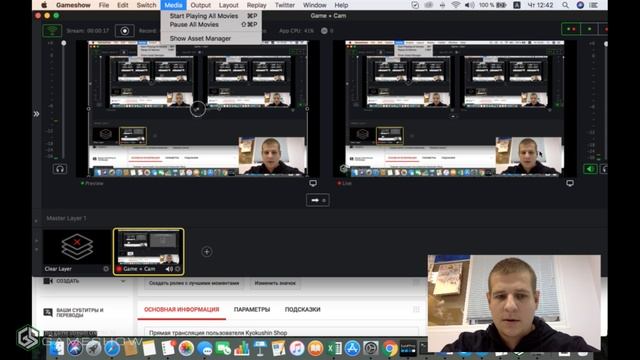Open Launchpad rocket from the Dock
This screenshot has height=360, width=640.
coord(93,349)
